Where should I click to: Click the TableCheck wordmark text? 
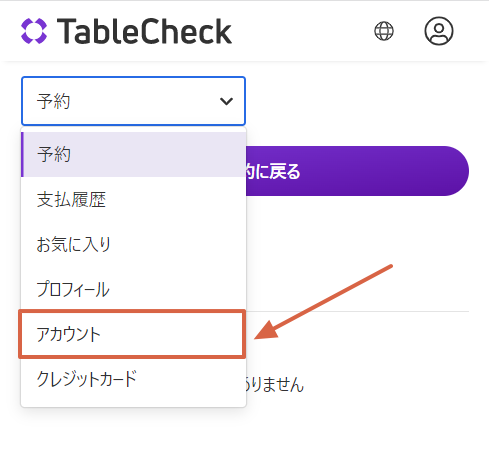144,31
